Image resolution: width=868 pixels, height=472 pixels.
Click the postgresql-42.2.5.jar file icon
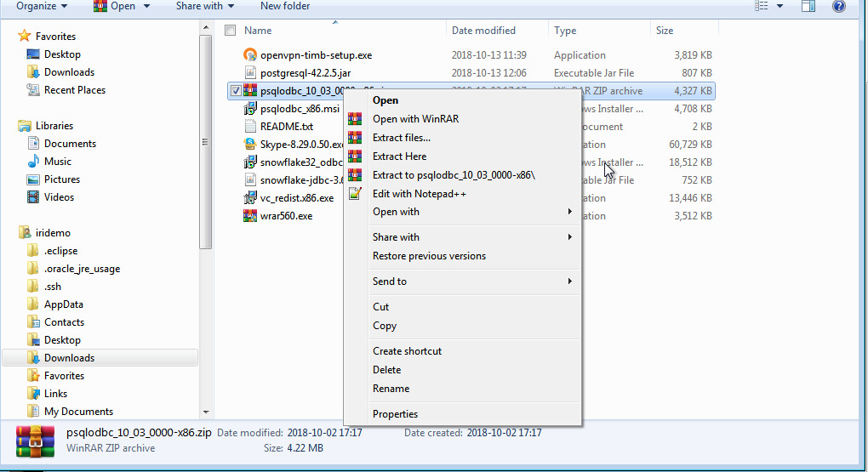click(x=250, y=72)
